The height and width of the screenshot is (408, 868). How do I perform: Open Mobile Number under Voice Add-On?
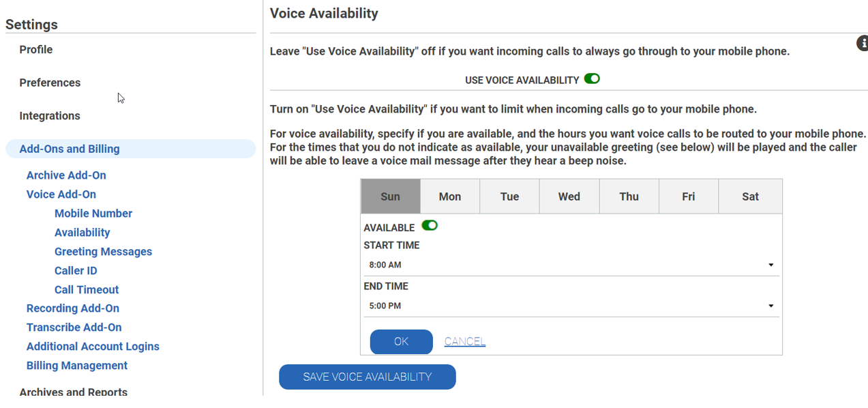pyautogui.click(x=93, y=214)
